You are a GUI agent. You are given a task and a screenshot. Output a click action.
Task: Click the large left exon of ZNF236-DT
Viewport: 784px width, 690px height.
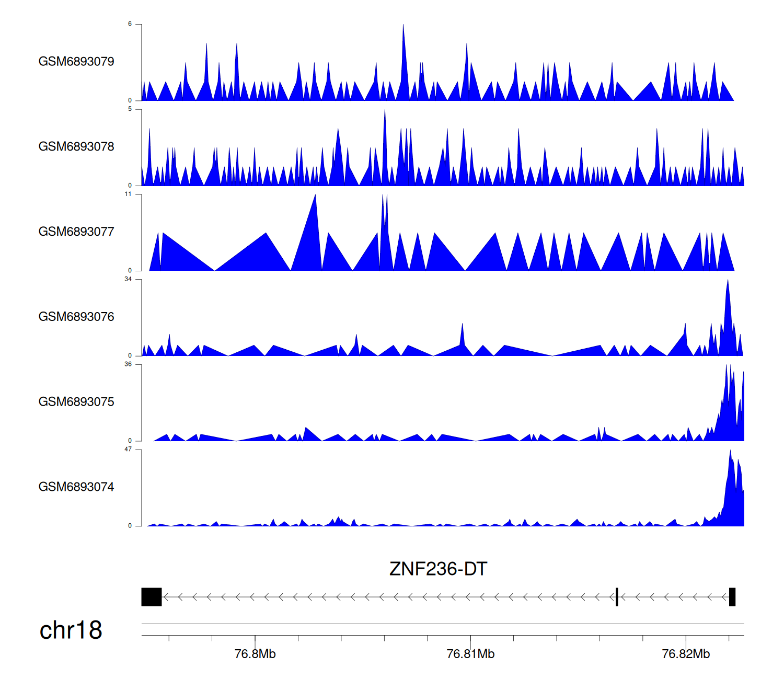pyautogui.click(x=152, y=597)
